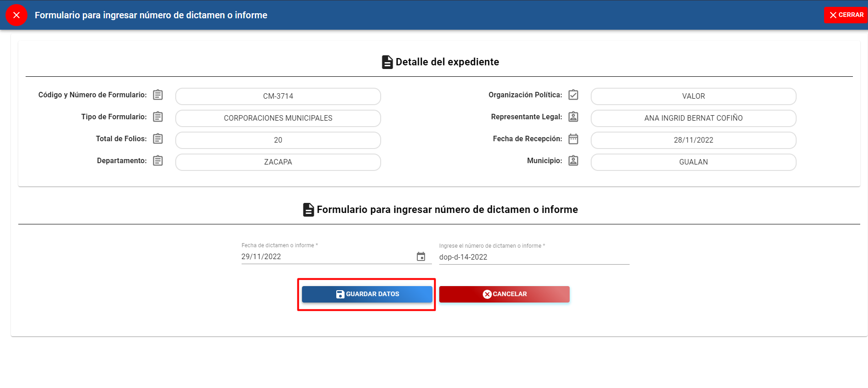This screenshot has height=388, width=868.
Task: Click the calendar icon beside Fecha de Recepción
Action: pos(573,139)
